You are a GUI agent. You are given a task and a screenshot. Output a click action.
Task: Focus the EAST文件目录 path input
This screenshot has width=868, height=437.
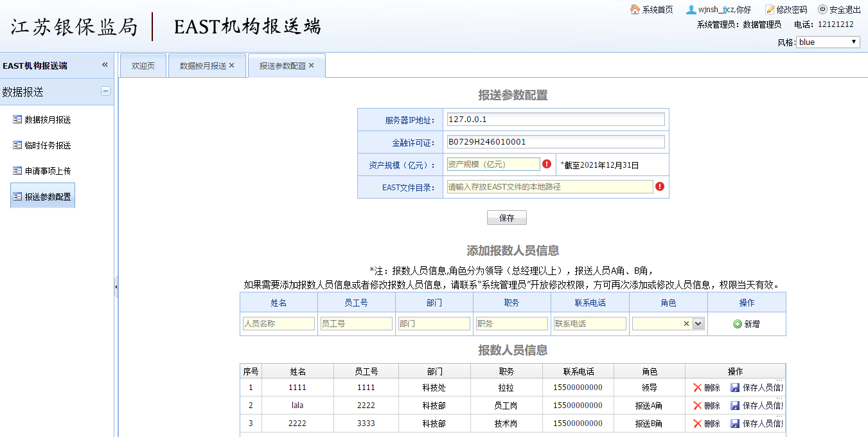tap(550, 187)
